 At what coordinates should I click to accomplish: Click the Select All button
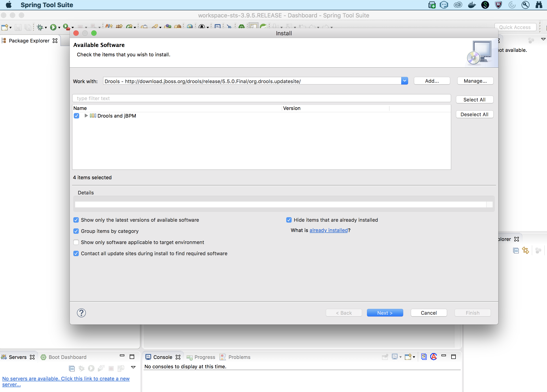474,100
